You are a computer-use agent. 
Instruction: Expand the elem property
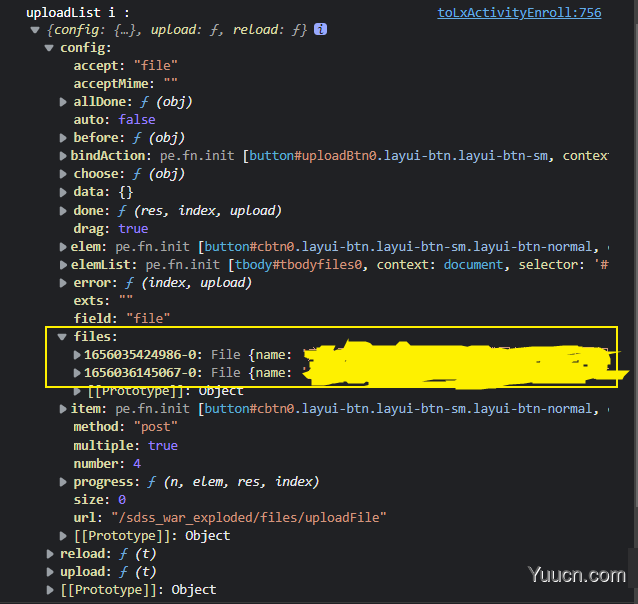[x=63, y=247]
